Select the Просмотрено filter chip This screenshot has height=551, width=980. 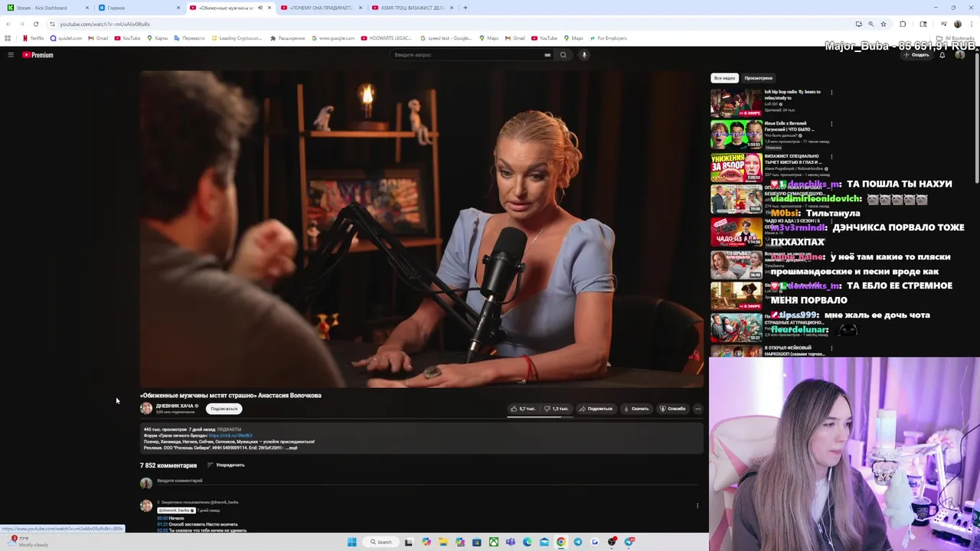pyautogui.click(x=759, y=78)
